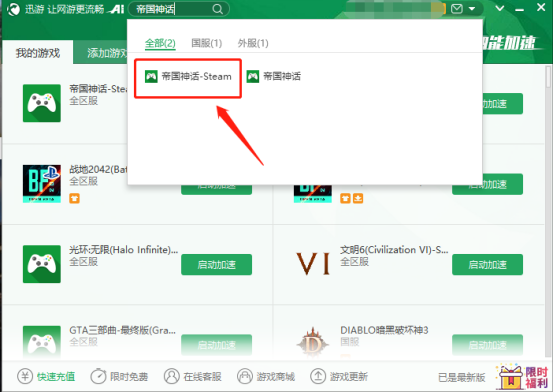Start acceleration for Halo Infinite
554x392 pixels.
pos(217,264)
